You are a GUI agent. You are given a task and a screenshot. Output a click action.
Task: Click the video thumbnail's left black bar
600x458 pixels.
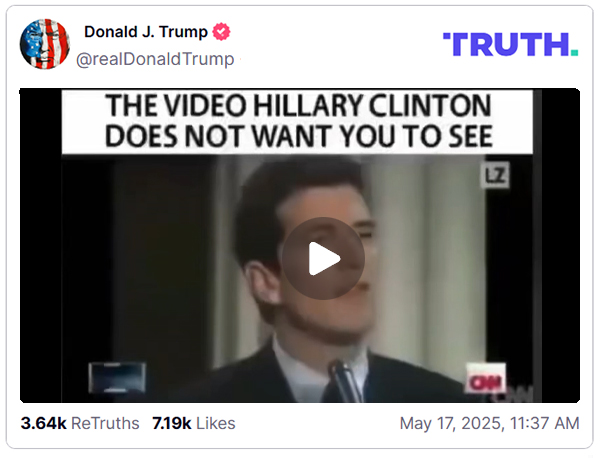pos(41,245)
